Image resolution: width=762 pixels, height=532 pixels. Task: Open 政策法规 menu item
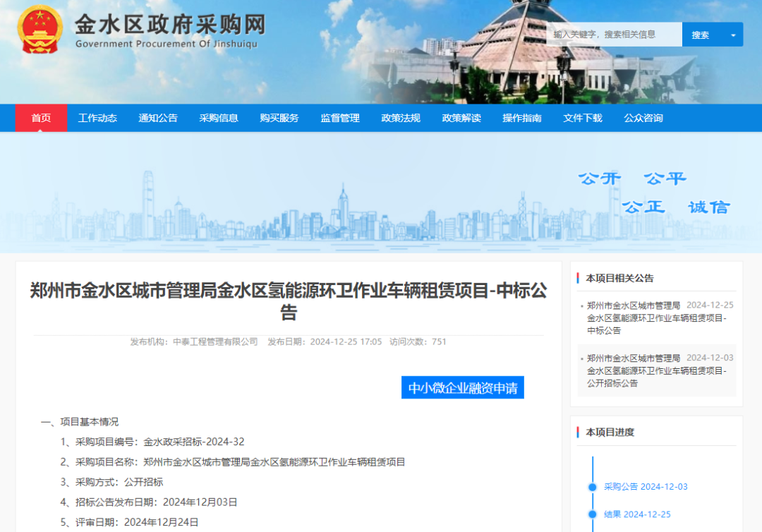click(401, 118)
